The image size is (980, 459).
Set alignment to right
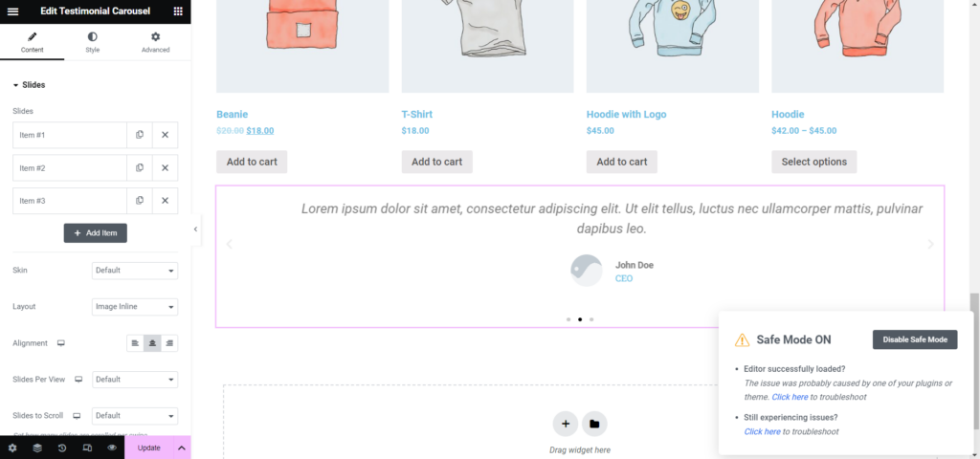(x=169, y=343)
